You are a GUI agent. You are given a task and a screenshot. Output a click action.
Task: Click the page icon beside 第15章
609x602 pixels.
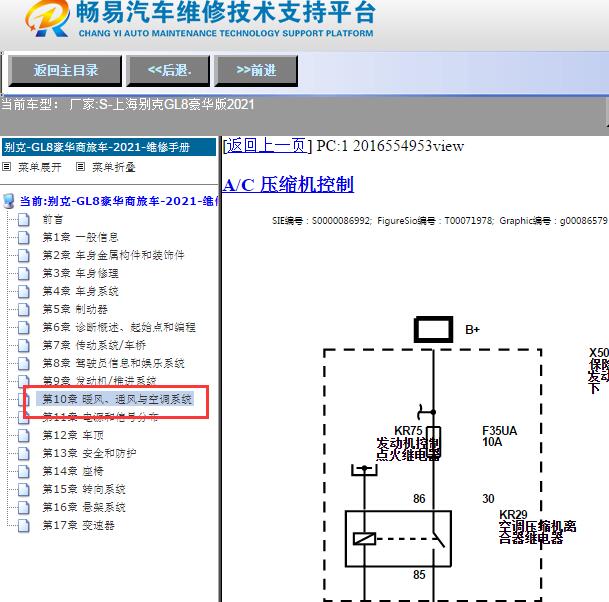click(x=24, y=489)
